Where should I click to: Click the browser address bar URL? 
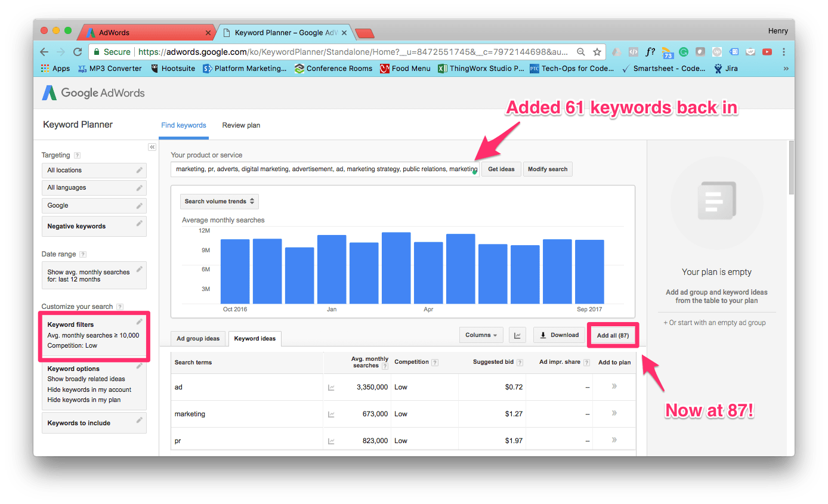[353, 52]
